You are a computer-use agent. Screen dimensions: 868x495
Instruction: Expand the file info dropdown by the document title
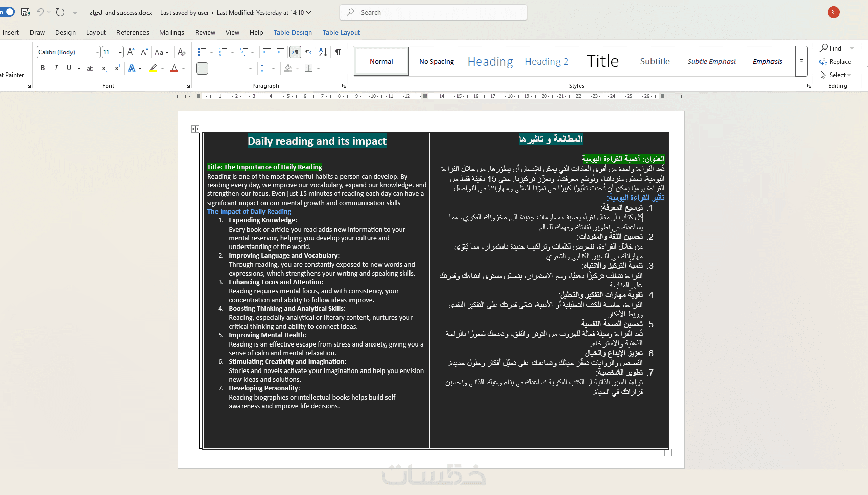pos(308,13)
